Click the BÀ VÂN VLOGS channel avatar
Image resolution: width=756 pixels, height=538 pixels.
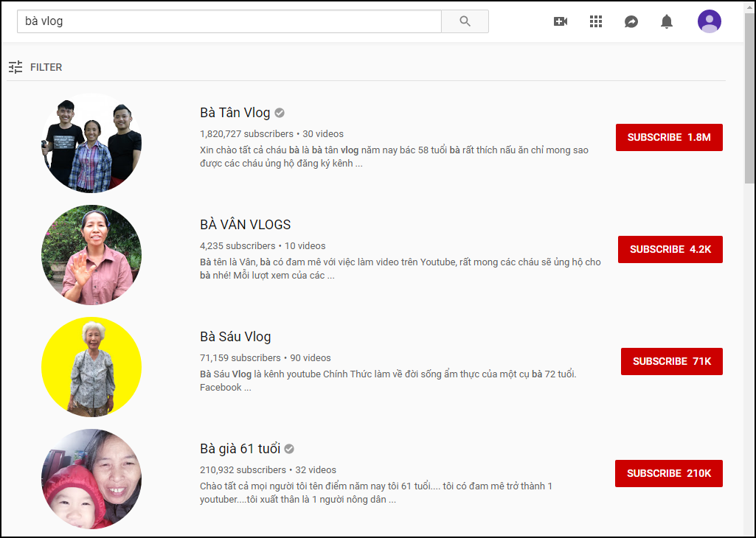click(x=91, y=255)
